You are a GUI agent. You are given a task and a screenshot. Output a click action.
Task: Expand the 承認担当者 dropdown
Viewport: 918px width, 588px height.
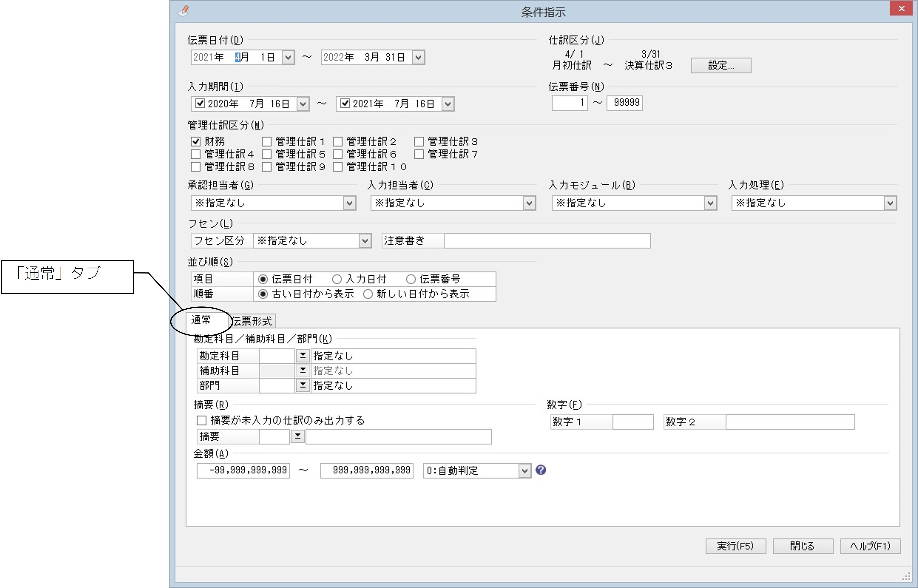click(x=349, y=203)
